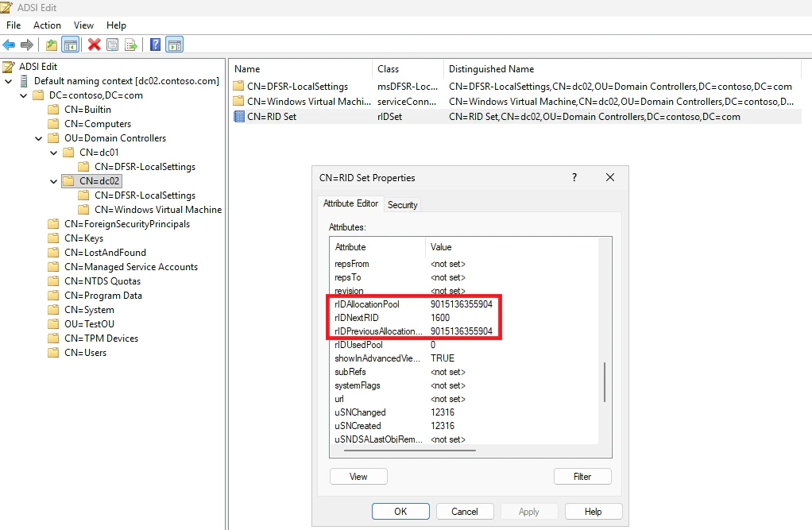Click the Up one level toolbar icon
Screen dimensions: 812x530
point(52,45)
